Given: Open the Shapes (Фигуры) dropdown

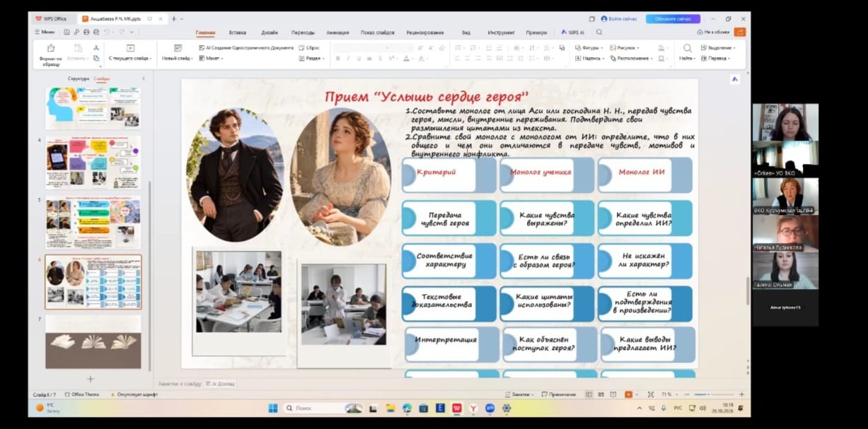Looking at the screenshot, I should click(590, 47).
